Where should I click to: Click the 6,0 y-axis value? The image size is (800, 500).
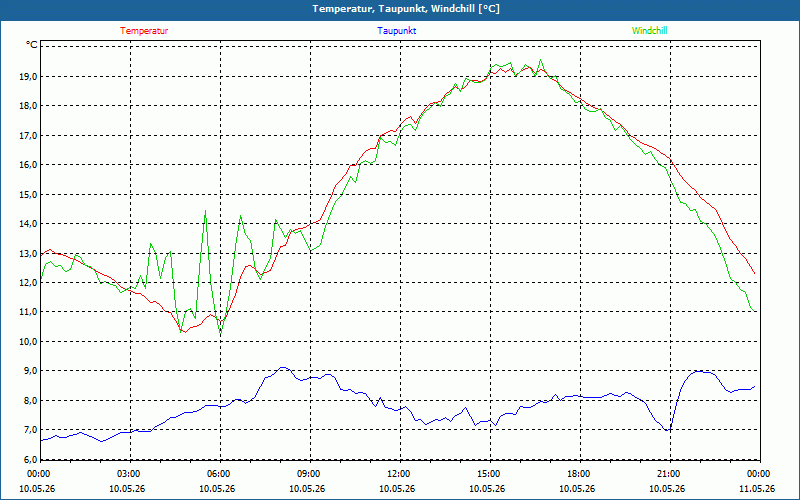click(x=31, y=459)
